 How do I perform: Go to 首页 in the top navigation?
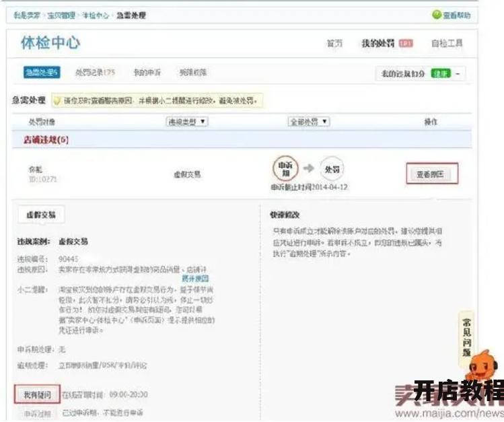point(334,43)
